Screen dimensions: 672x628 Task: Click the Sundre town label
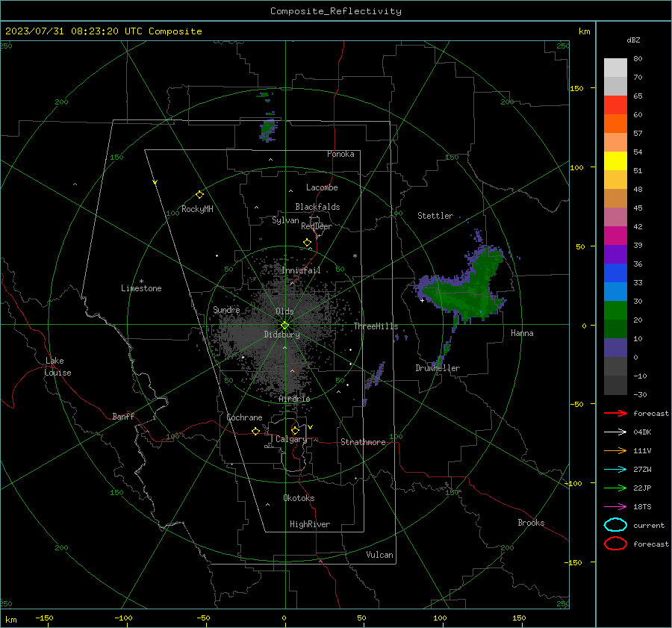click(226, 309)
